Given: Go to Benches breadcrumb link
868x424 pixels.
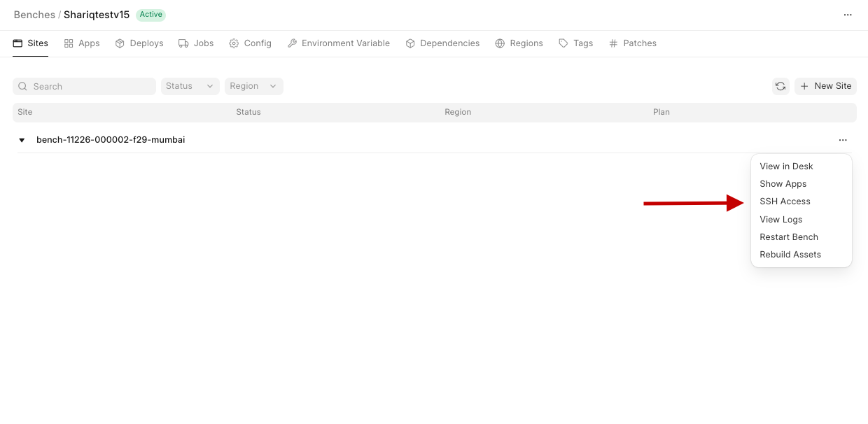Looking at the screenshot, I should 34,15.
